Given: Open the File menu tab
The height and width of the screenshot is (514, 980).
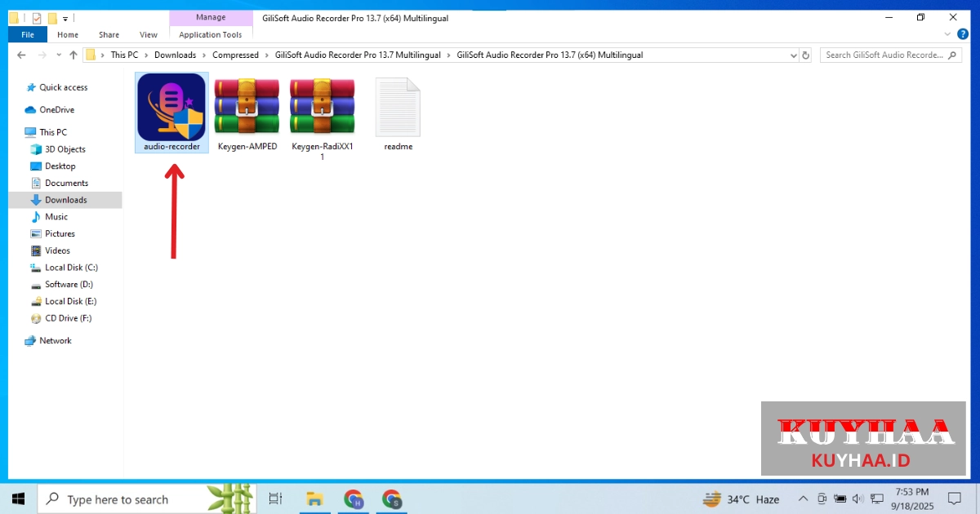Looking at the screenshot, I should coord(28,34).
